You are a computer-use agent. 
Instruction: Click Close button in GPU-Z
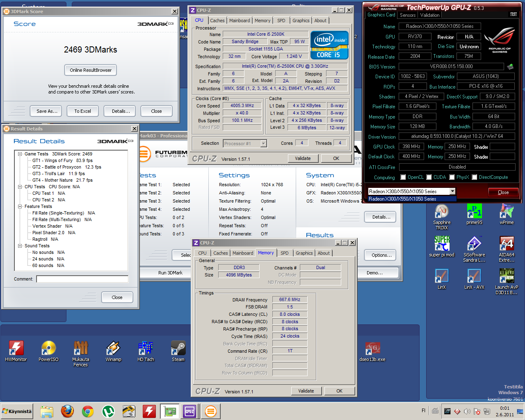point(503,192)
